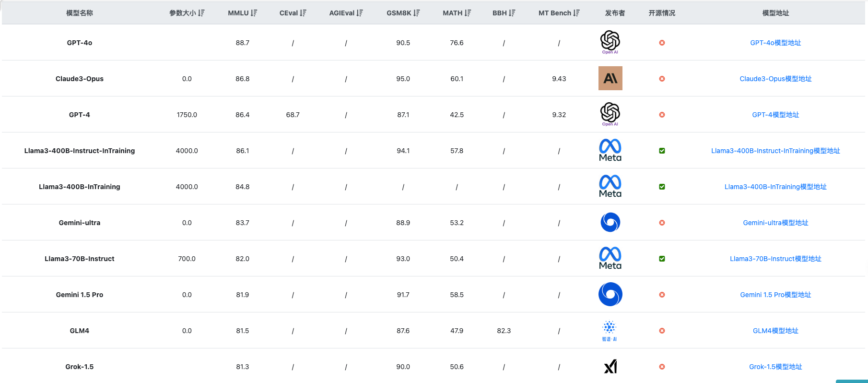Viewport: 868px width, 383px height.
Task: Click Claude3-Opus GSM8K score 95.0
Action: [403, 79]
